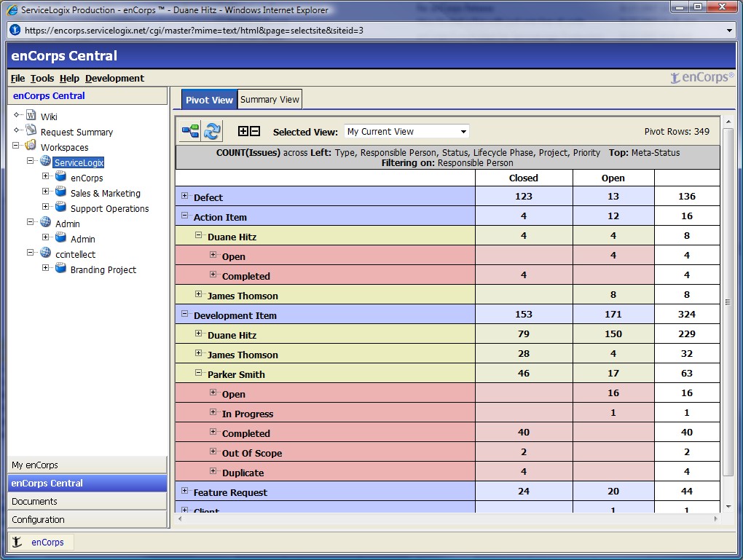
Task: Open the Tools menu
Action: 42,78
